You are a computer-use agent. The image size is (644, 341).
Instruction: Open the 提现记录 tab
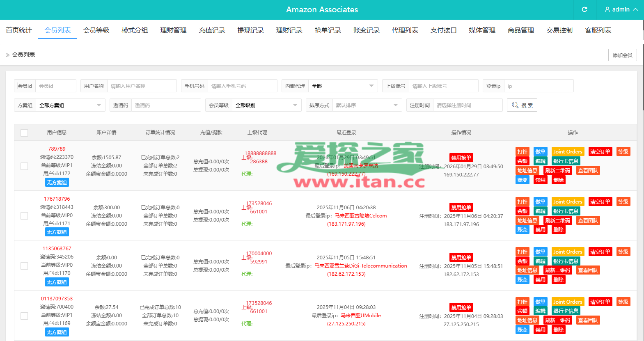pos(250,30)
